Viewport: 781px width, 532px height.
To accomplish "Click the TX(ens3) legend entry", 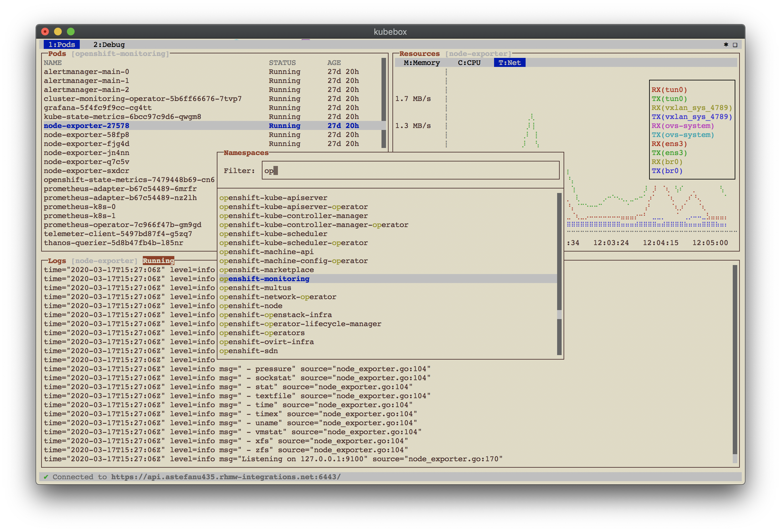I will coord(669,152).
